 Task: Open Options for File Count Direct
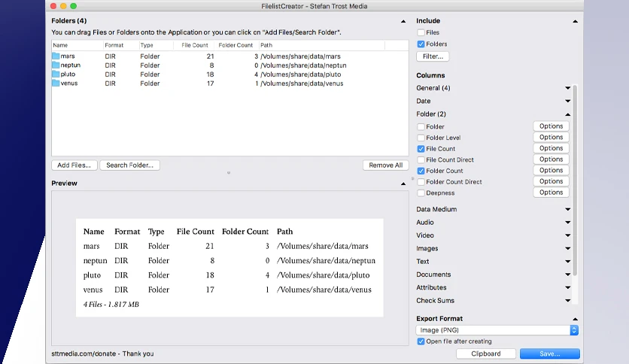click(x=551, y=159)
